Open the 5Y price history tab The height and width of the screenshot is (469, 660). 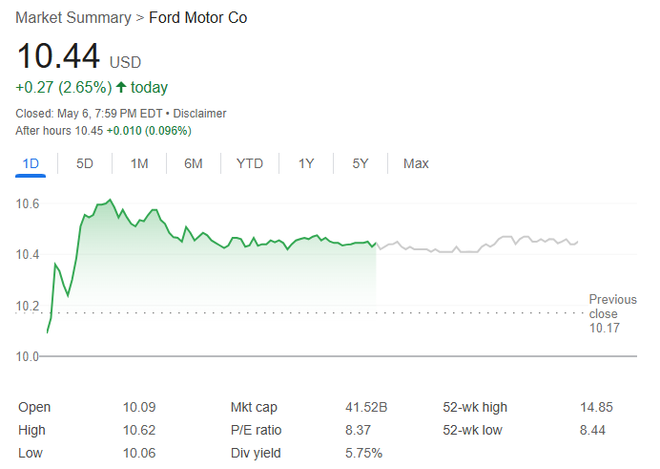(360, 163)
